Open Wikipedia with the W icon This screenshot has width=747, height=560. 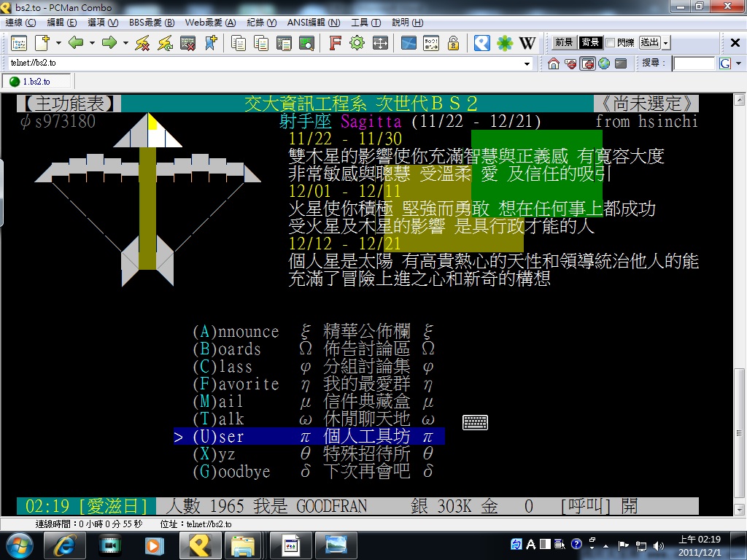click(527, 43)
